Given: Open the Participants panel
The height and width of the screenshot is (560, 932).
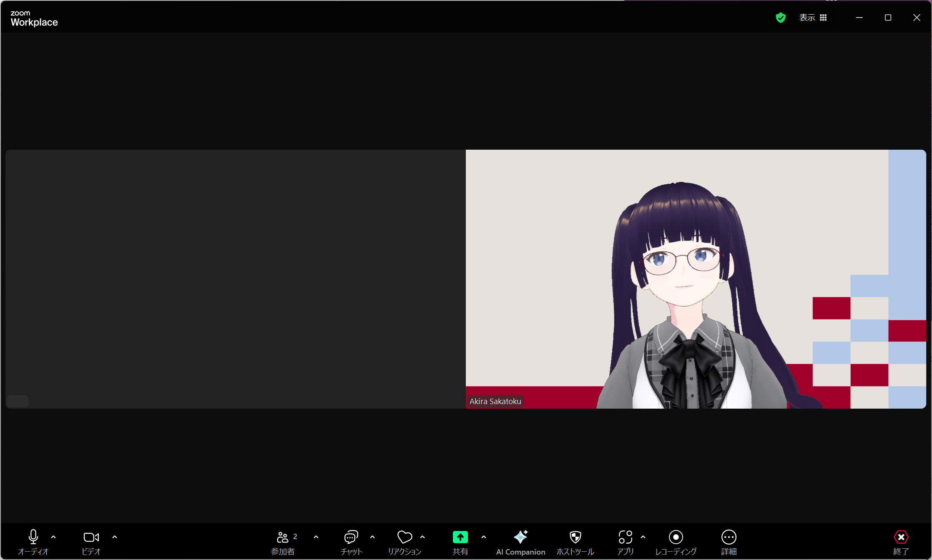Looking at the screenshot, I should pos(283,537).
